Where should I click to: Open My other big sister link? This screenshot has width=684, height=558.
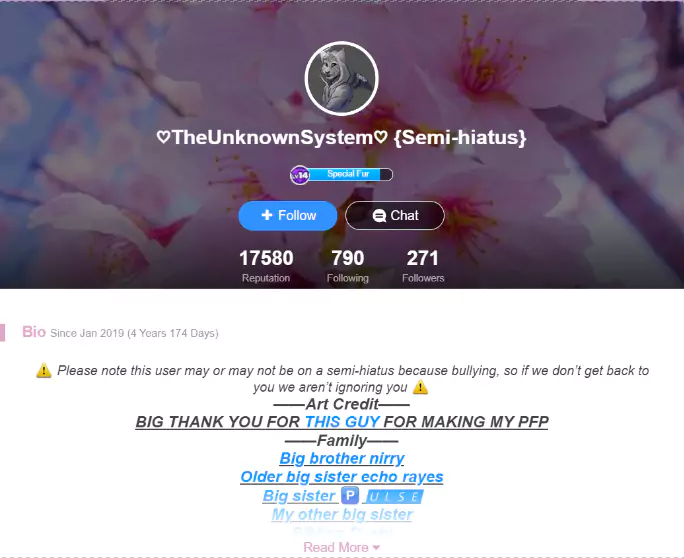click(342, 514)
